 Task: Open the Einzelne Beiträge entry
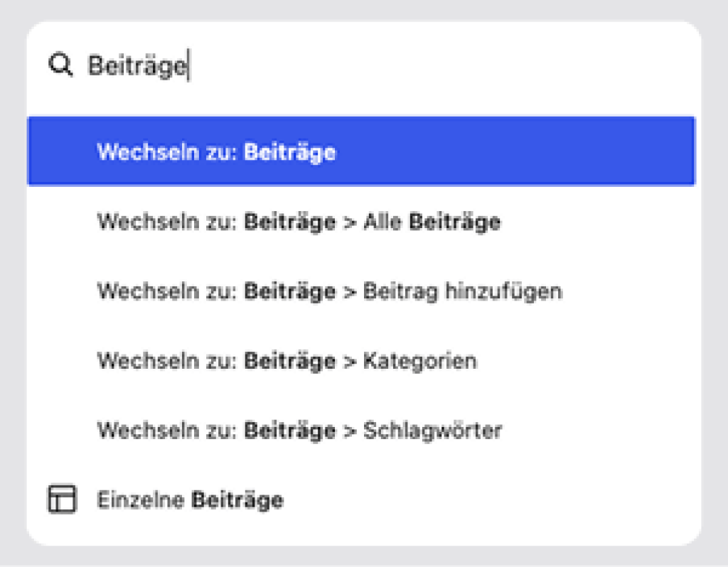click(189, 499)
